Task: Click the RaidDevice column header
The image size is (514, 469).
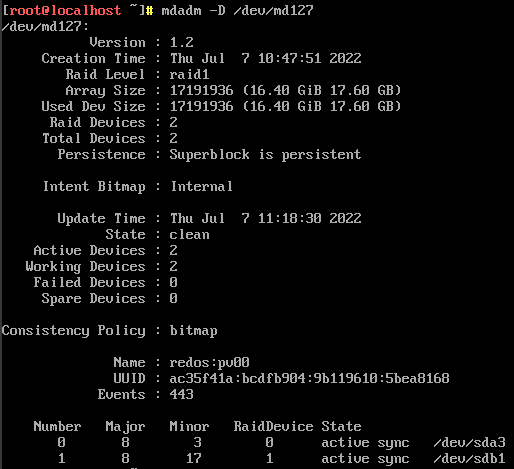Action: point(273,426)
